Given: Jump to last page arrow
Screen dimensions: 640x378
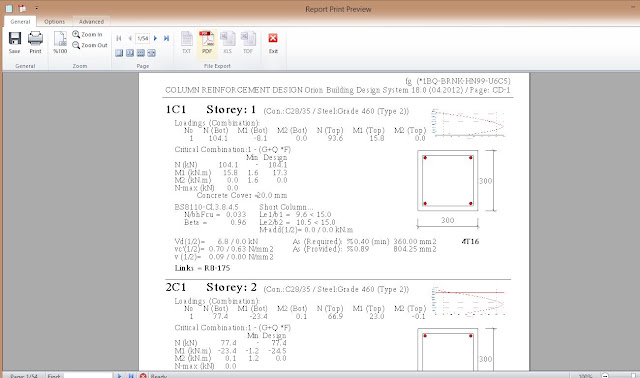Looking at the screenshot, I should [x=166, y=38].
